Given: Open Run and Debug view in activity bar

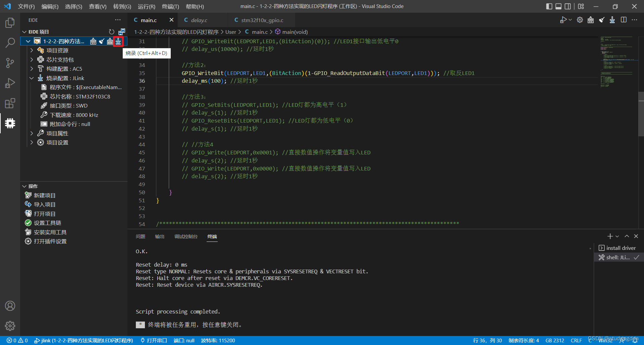Looking at the screenshot, I should 10,83.
